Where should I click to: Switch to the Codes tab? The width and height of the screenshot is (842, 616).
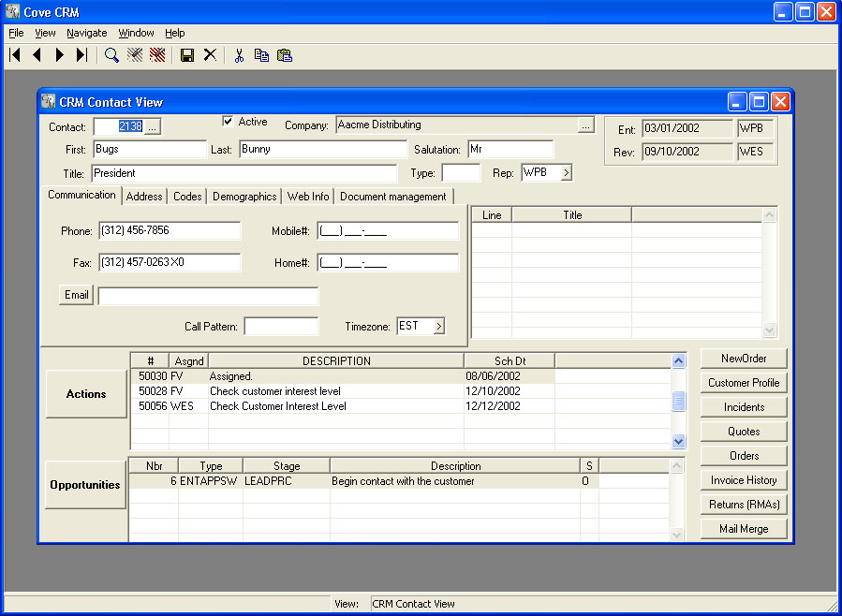[x=187, y=197]
